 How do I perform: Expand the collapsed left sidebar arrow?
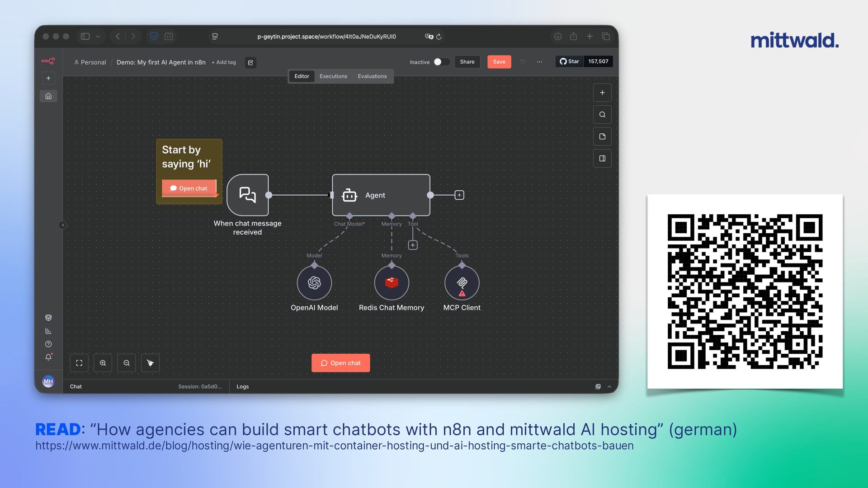tap(62, 225)
